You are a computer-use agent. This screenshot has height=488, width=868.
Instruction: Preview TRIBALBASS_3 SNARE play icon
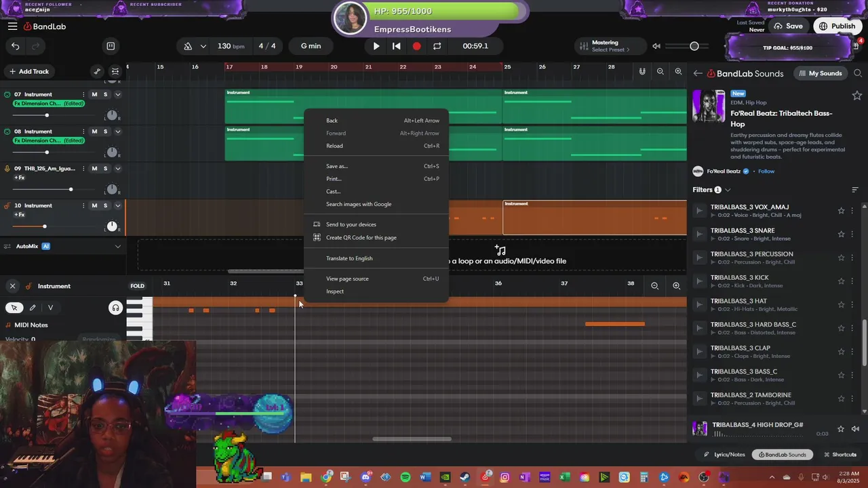[699, 234]
